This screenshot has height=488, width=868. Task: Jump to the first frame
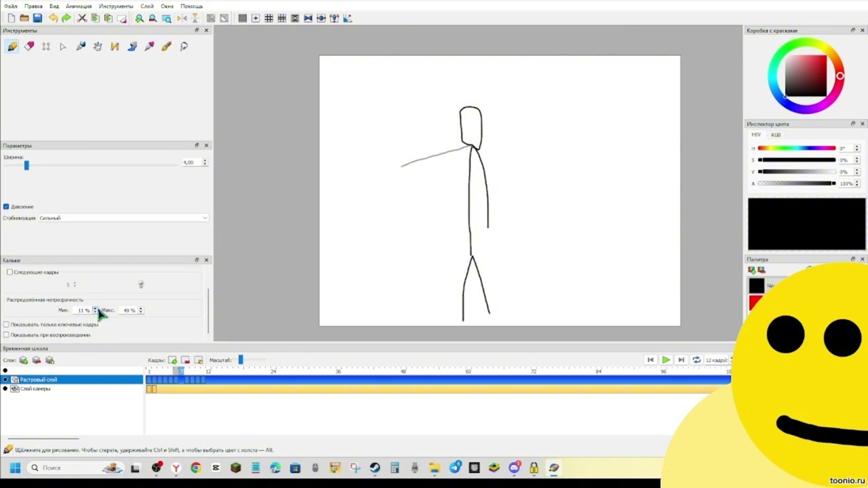click(x=650, y=360)
